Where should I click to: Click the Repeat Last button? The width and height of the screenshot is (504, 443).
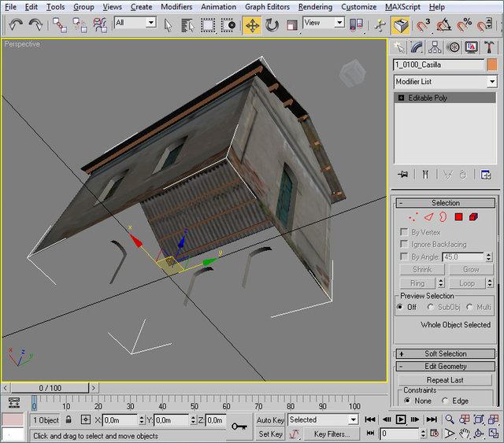445,380
